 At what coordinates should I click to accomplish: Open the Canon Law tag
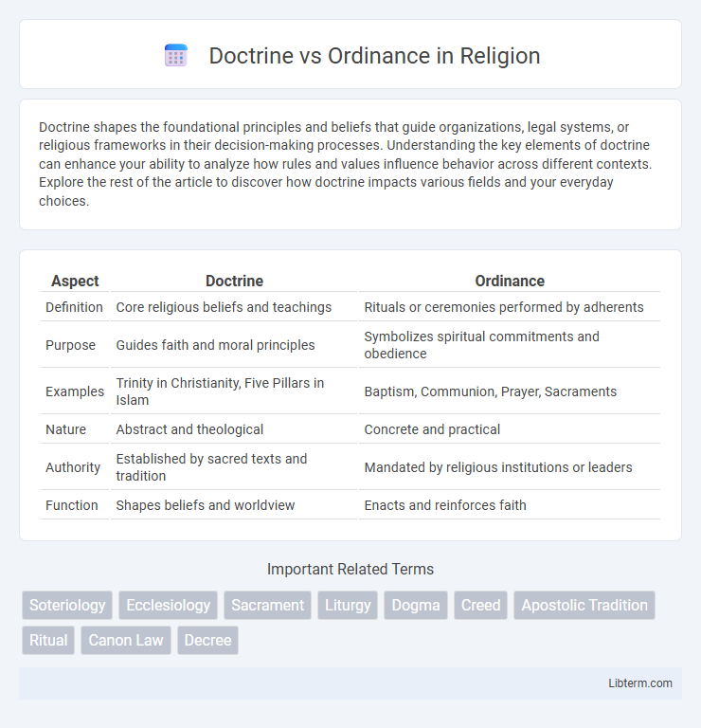(126, 640)
